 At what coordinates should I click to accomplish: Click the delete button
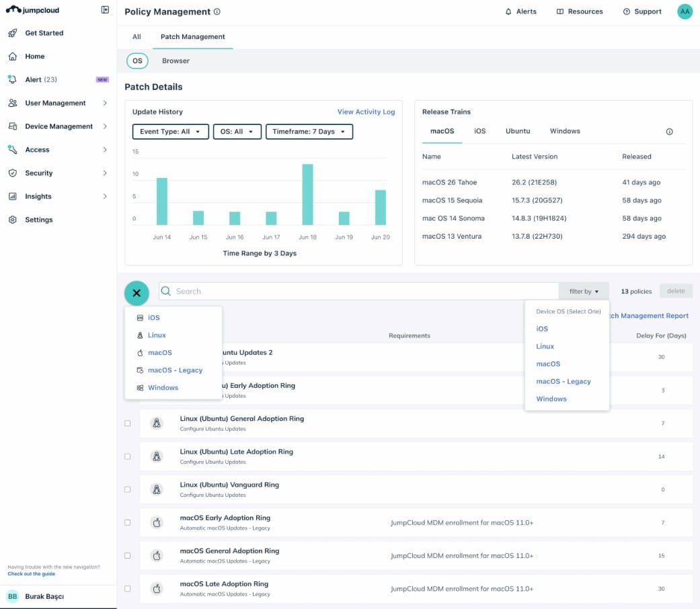tap(676, 291)
